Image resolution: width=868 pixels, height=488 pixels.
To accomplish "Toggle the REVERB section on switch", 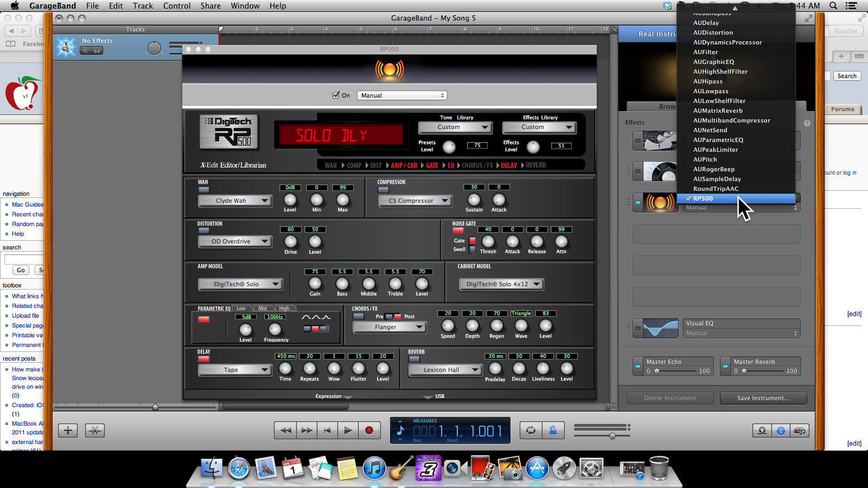I will click(414, 358).
